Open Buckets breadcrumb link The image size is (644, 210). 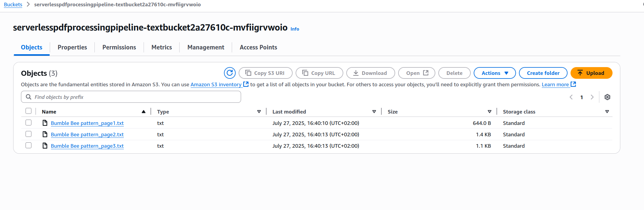coord(13,4)
